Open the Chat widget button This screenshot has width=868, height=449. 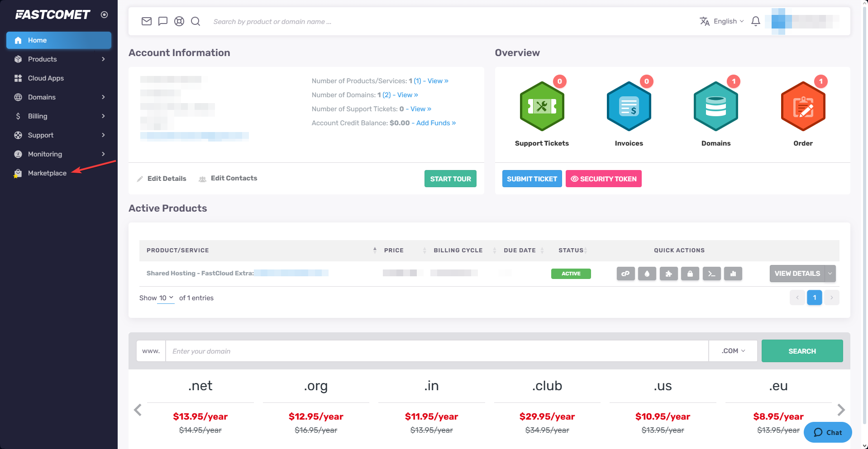click(828, 432)
